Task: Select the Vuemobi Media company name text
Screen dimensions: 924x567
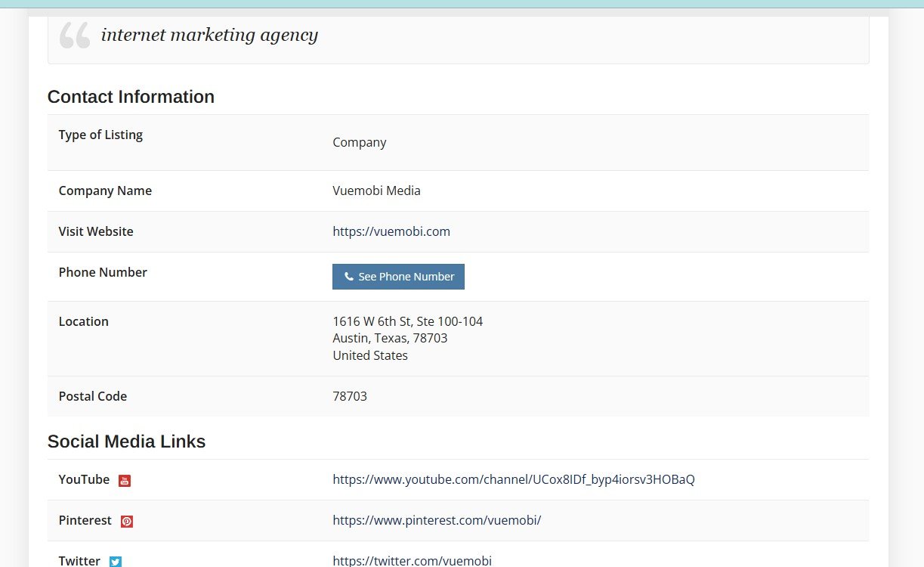Action: click(x=376, y=191)
